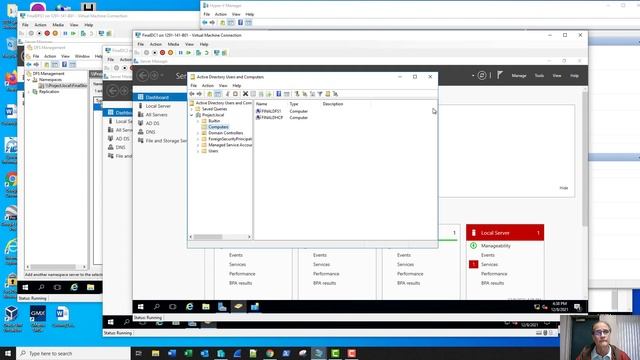Screen dimensions: 640x360
Task: Click green Reset icon in FinalDC1 VM toolbar
Action: pyautogui.click(x=189, y=53)
